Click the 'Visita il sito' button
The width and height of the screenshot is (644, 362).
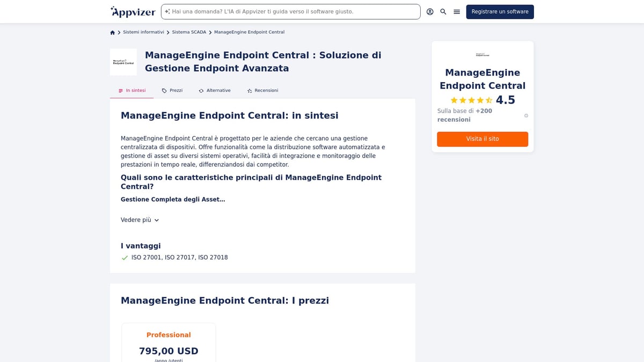tap(482, 139)
